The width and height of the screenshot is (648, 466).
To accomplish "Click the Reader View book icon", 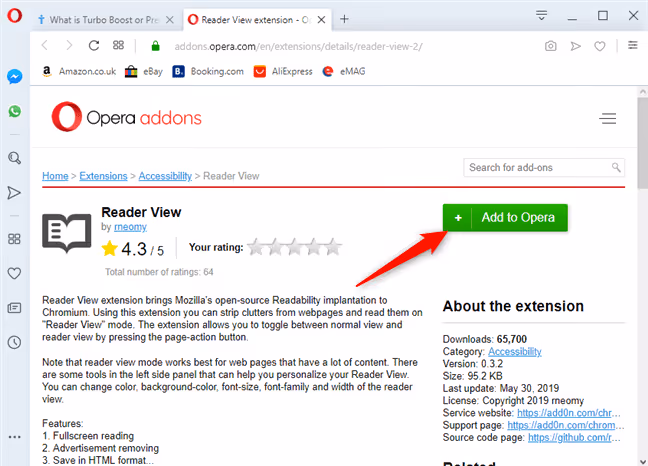I will [x=67, y=233].
